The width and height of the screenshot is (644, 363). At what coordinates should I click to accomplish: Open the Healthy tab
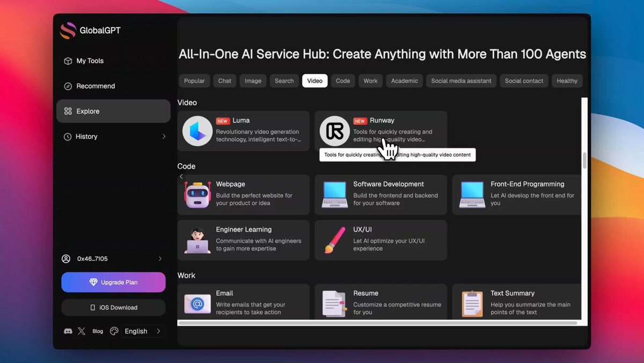click(x=567, y=81)
